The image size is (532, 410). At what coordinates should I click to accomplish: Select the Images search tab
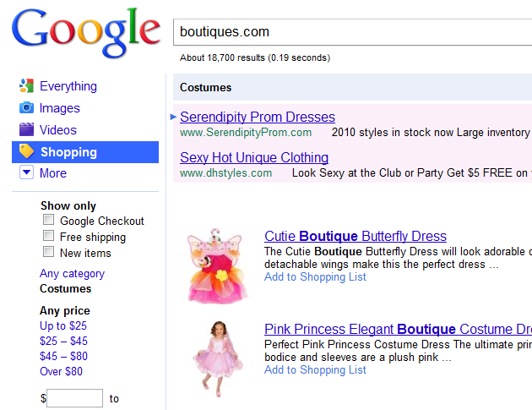pos(59,108)
